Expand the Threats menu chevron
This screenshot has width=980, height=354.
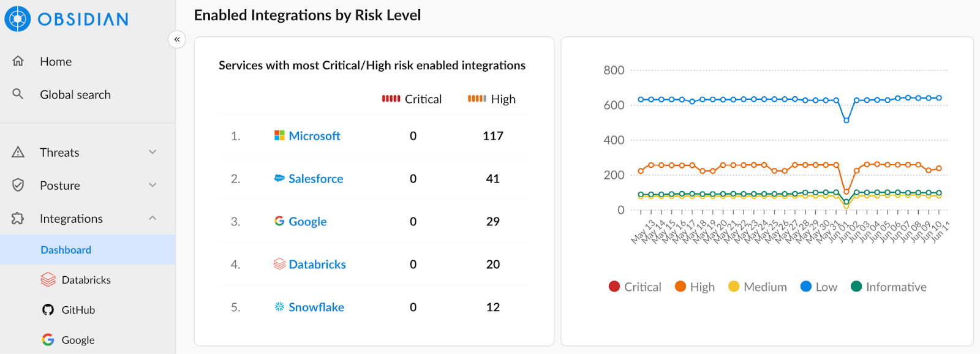click(x=153, y=152)
